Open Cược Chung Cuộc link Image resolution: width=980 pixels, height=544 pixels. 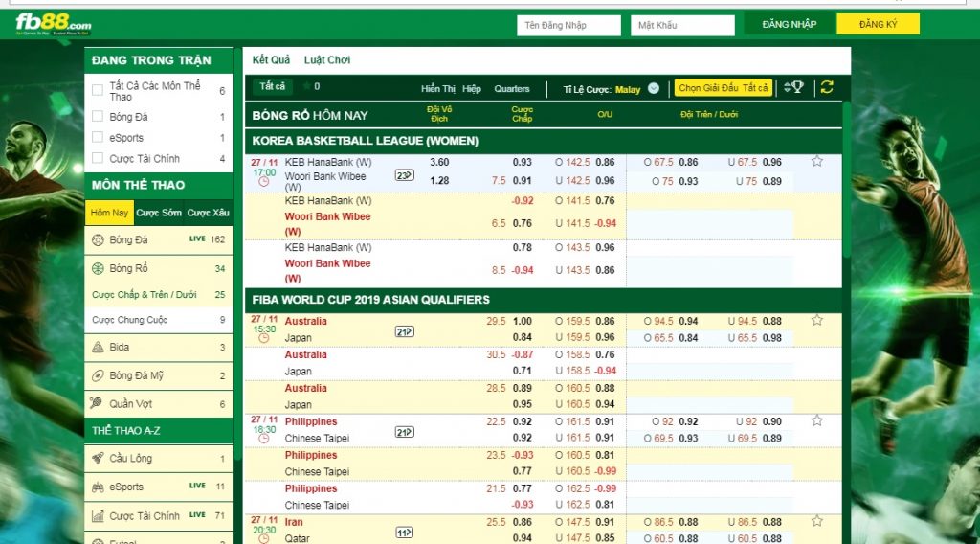129,320
